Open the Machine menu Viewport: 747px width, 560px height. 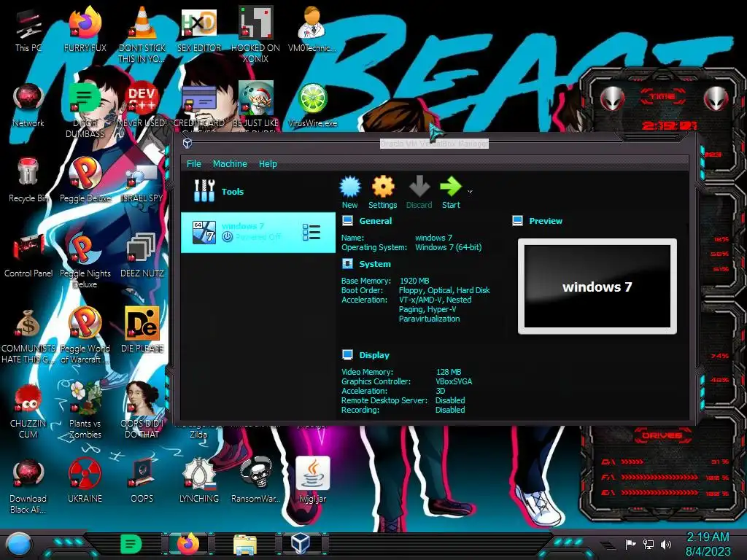click(x=230, y=164)
